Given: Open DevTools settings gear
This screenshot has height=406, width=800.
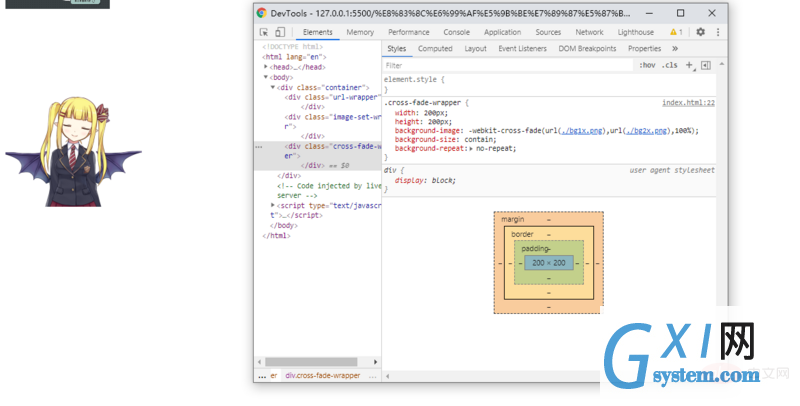Looking at the screenshot, I should 701,32.
